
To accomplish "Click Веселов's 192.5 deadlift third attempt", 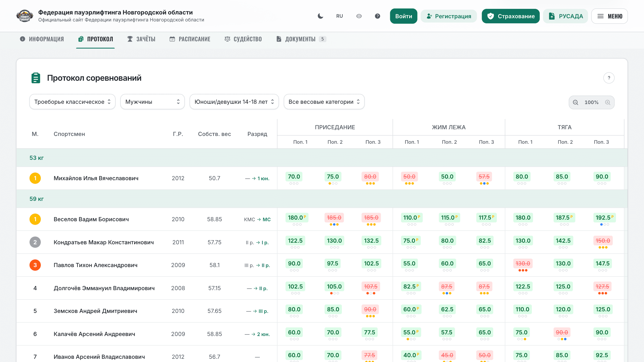I will pos(604,218).
